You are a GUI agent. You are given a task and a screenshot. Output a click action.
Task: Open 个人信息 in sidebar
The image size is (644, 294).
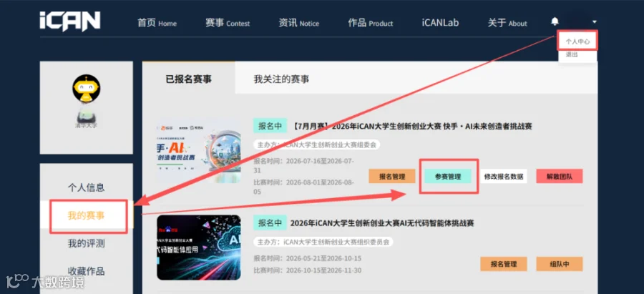pos(87,187)
